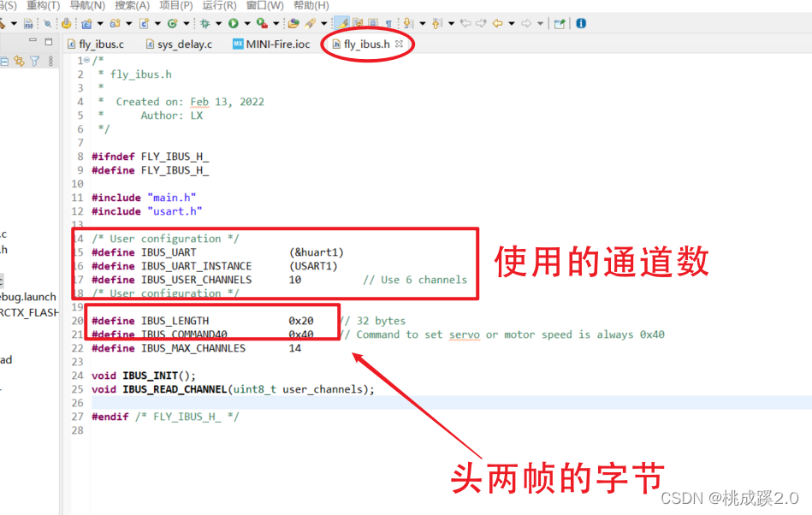
Task: Click the IBUS_USER_CHANNELS value 10
Action: [294, 280]
